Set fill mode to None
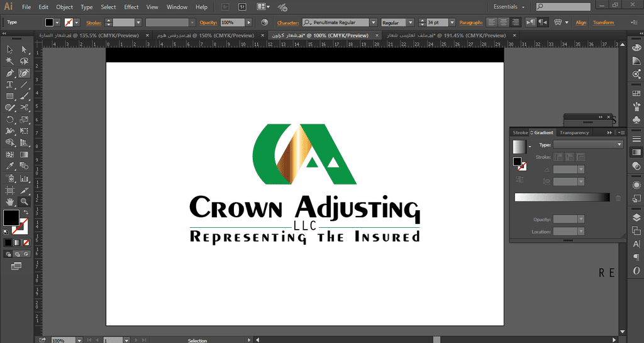This screenshot has width=644, height=343. [x=26, y=243]
